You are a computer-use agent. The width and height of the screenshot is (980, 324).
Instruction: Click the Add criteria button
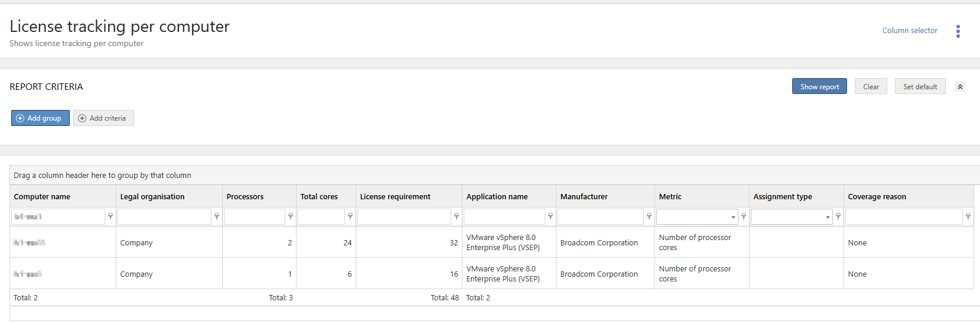coord(103,118)
